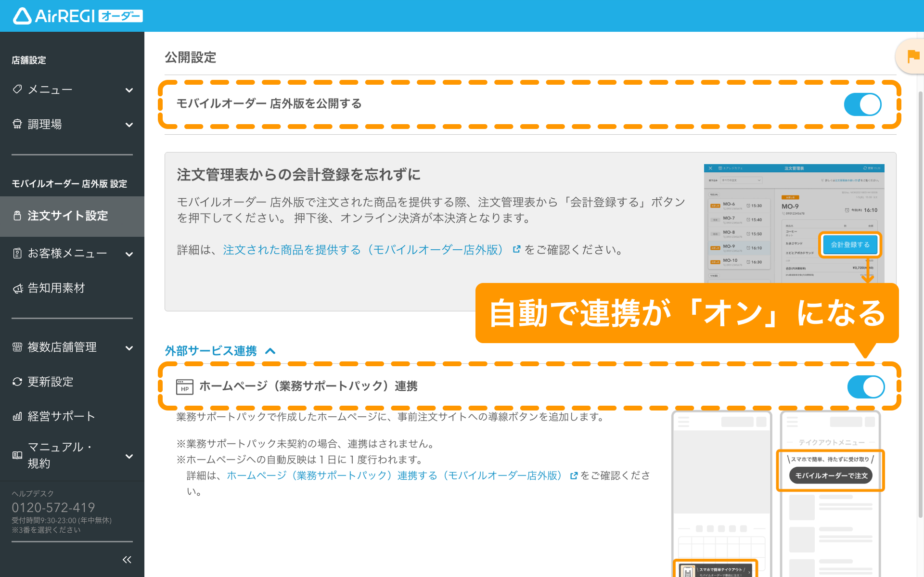Expand the マニュアル・規約 sidebar chevron

point(129,456)
